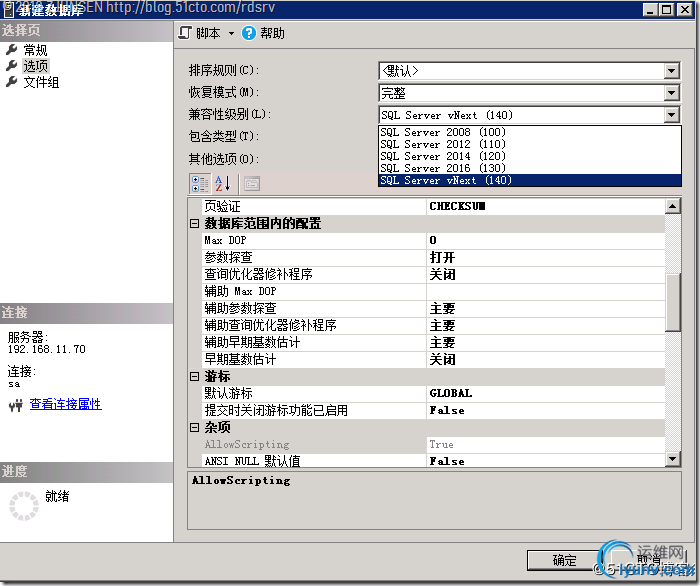Select the 辅助 Max DOP property row

point(433,291)
